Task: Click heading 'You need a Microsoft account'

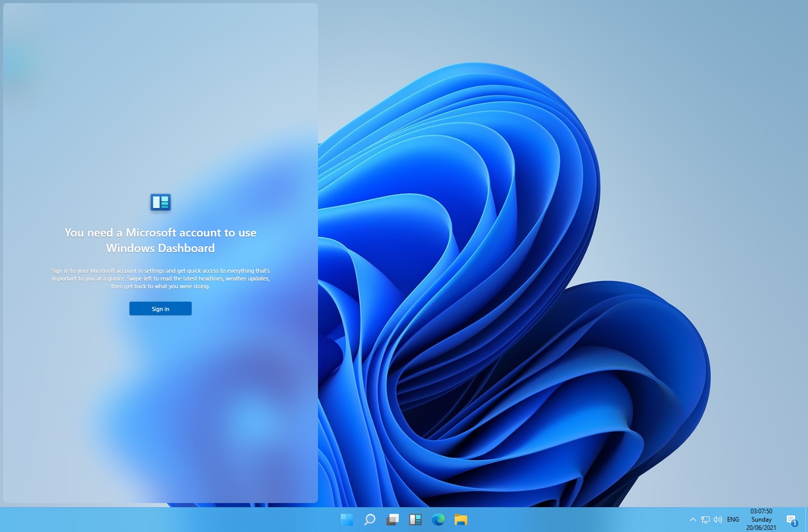Action: pyautogui.click(x=161, y=240)
